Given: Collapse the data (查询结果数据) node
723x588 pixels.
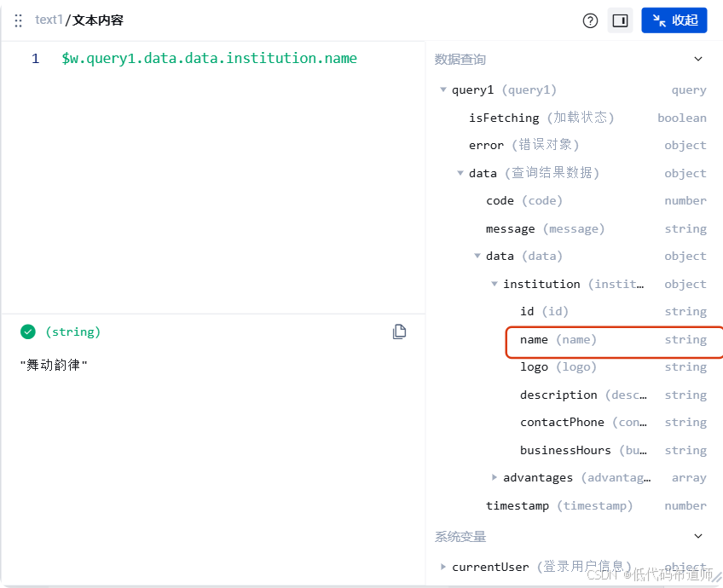Looking at the screenshot, I should tap(460, 173).
